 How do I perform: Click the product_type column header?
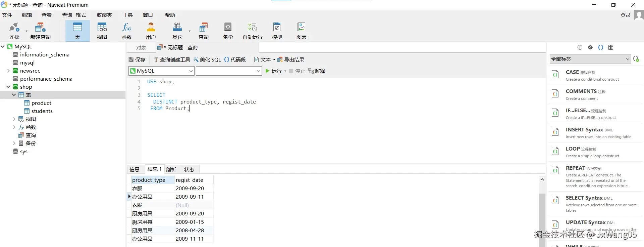tap(153, 180)
